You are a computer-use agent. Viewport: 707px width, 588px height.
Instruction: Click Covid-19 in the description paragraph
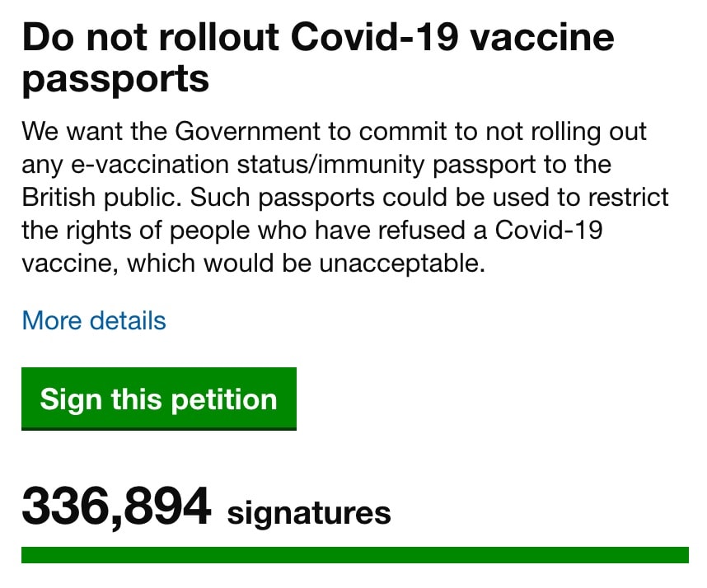tap(549, 231)
